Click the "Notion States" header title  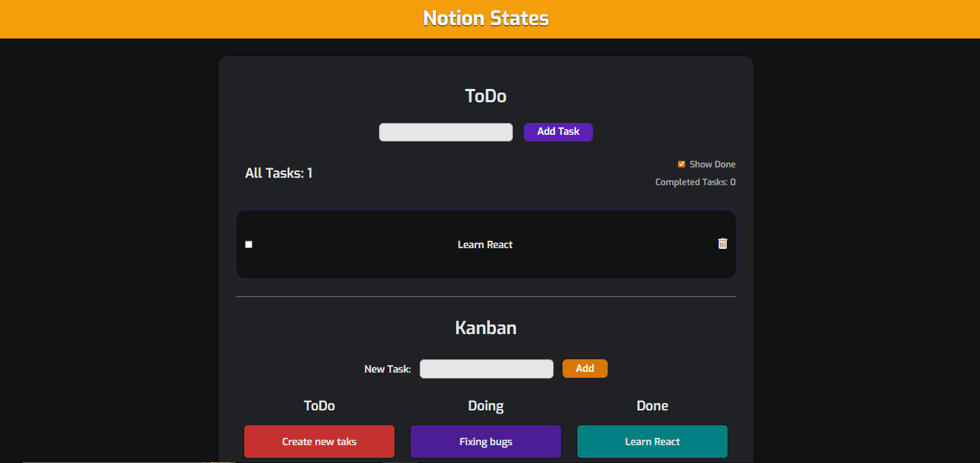click(x=486, y=19)
